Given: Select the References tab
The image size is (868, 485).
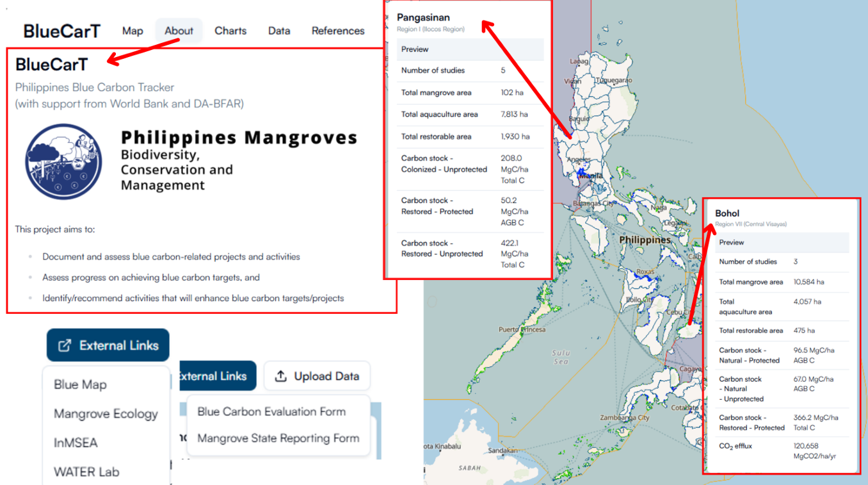Looking at the screenshot, I should tap(338, 31).
